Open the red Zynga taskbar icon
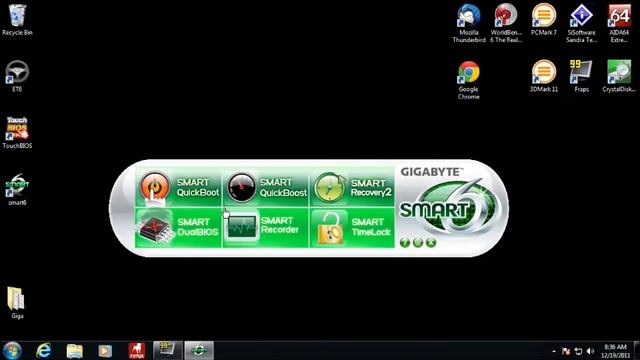 click(137, 351)
